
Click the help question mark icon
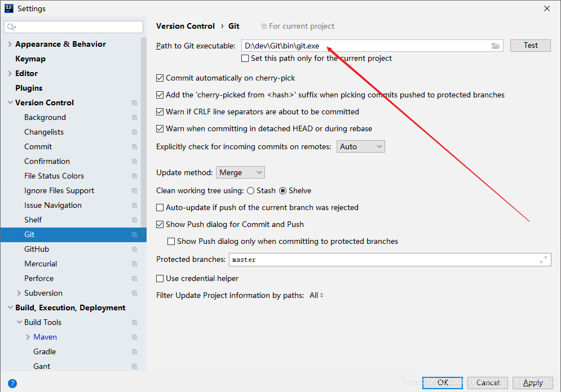(12, 384)
